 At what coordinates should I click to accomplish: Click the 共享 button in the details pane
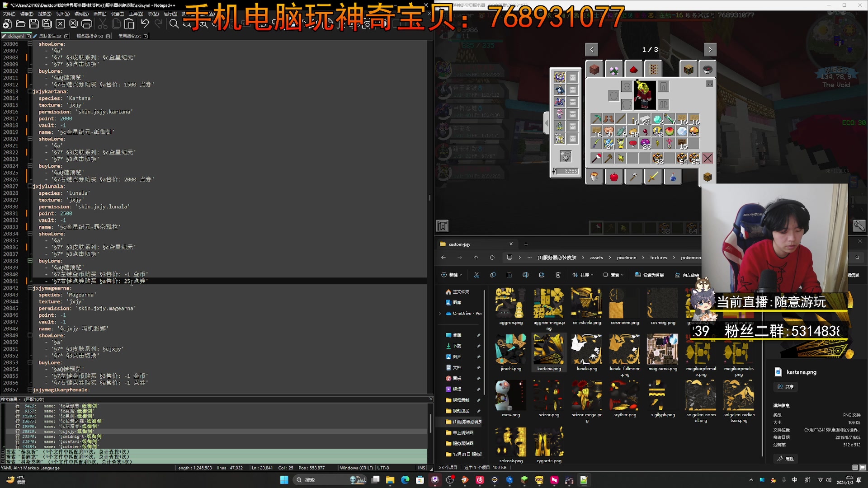click(x=785, y=387)
